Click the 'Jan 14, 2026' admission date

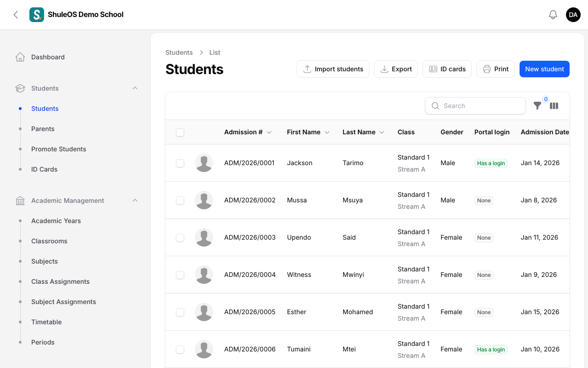pyautogui.click(x=540, y=163)
